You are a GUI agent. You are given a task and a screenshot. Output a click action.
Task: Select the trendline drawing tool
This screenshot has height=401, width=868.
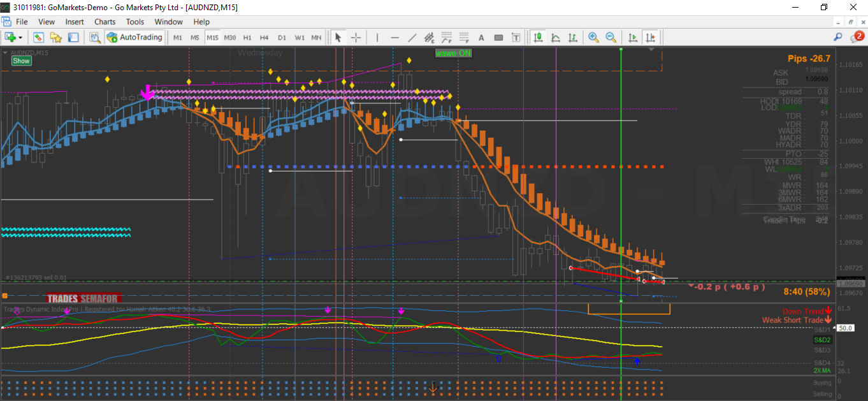pos(412,38)
